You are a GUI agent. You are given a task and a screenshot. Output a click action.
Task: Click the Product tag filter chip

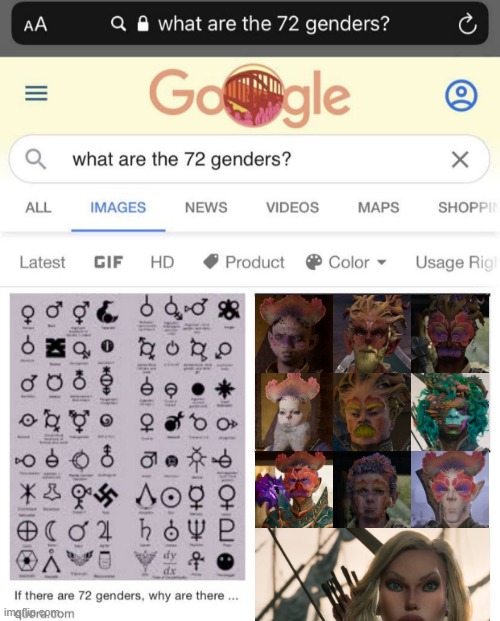(244, 262)
